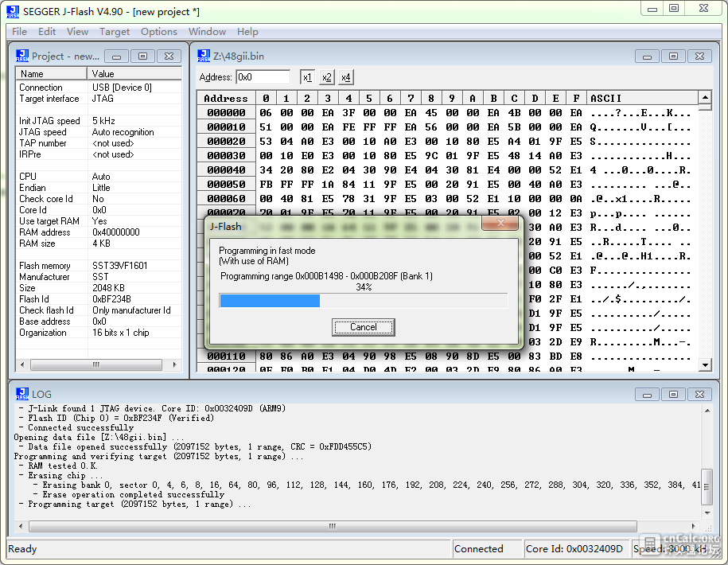Click address row 000000 in hex view
728x565 pixels.
[226, 112]
